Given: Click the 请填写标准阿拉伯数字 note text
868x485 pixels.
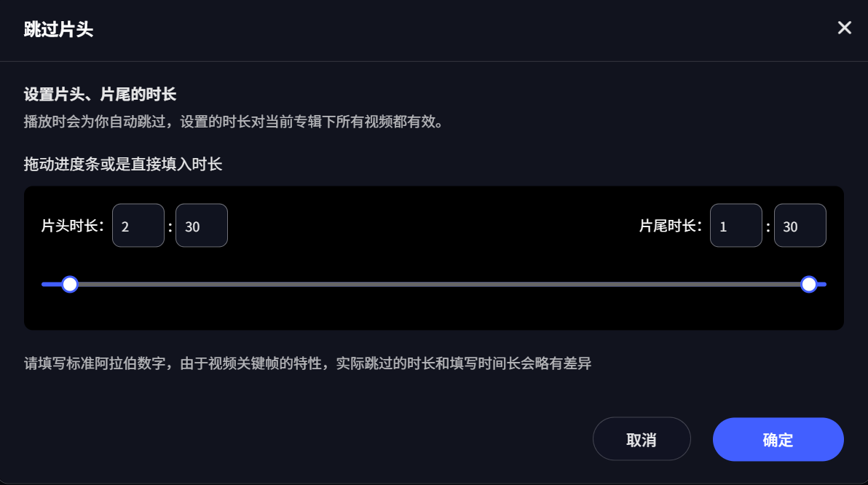Looking at the screenshot, I should coord(307,363).
